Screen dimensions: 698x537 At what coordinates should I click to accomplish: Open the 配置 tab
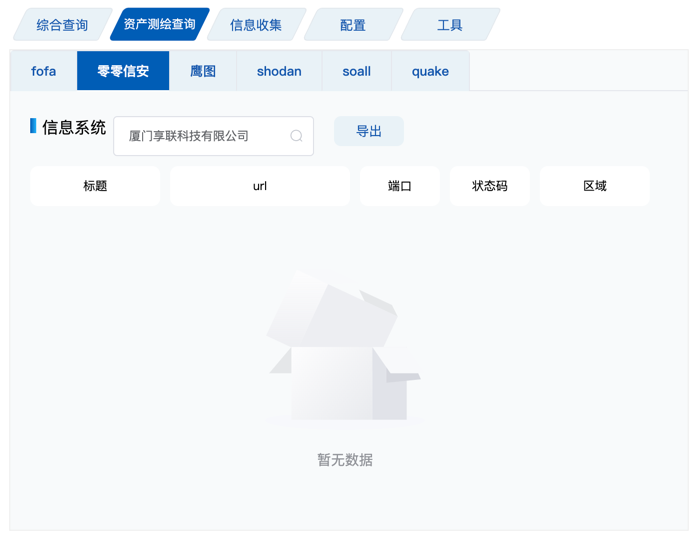point(353,24)
